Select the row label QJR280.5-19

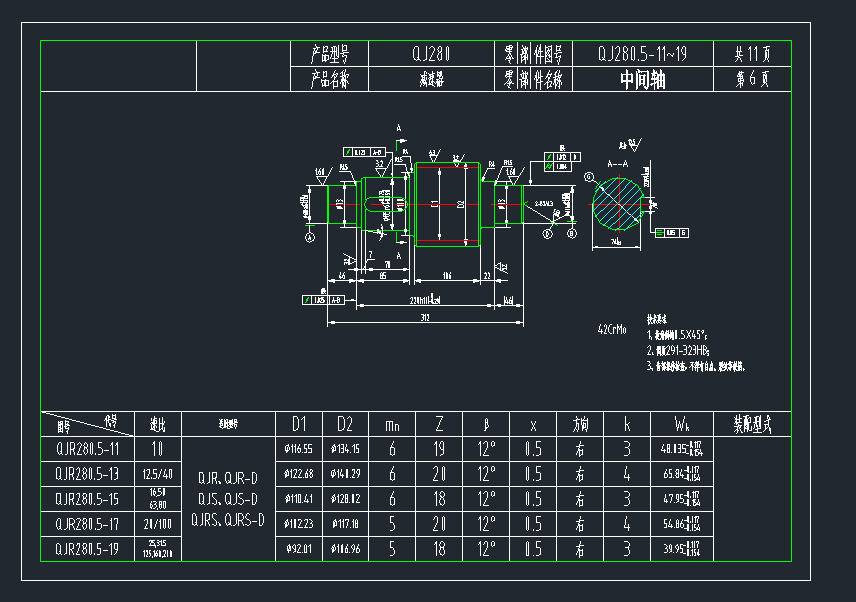click(87, 549)
